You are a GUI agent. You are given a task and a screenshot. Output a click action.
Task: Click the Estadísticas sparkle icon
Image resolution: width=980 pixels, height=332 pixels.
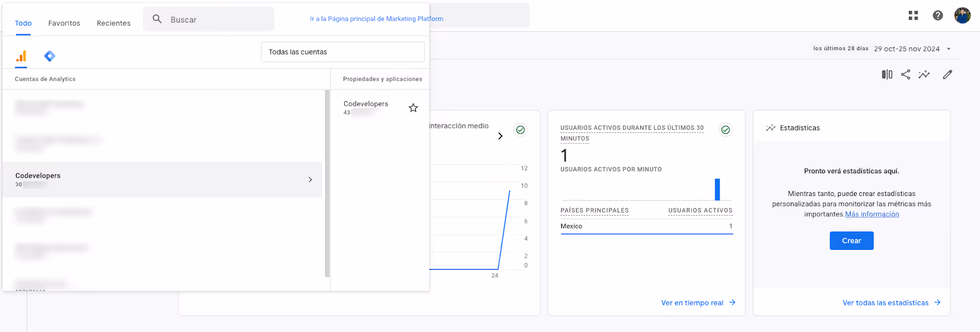click(x=771, y=128)
